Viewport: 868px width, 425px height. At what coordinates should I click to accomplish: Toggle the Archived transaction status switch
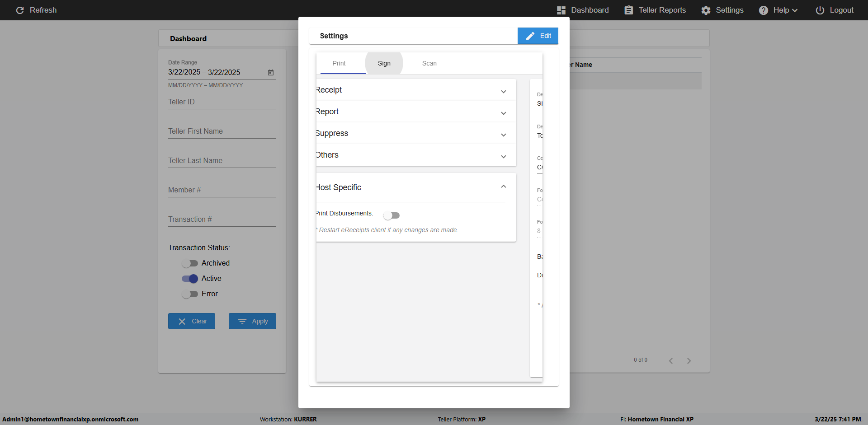tap(190, 263)
